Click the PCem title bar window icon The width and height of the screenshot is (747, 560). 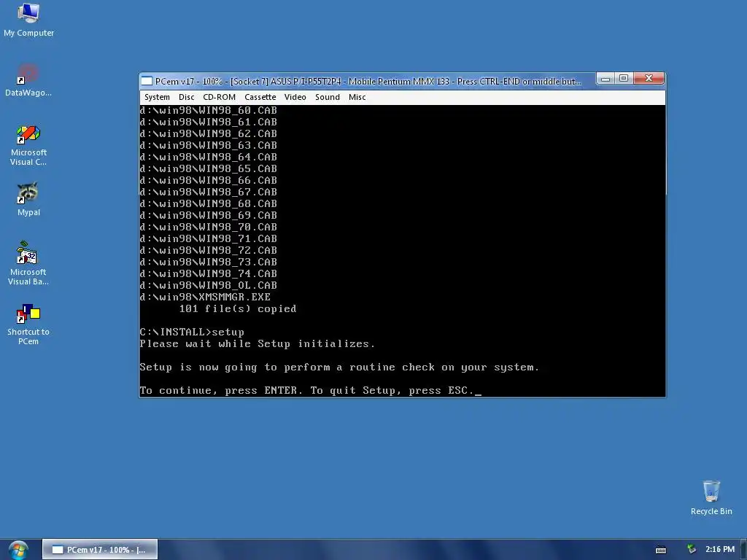point(147,81)
